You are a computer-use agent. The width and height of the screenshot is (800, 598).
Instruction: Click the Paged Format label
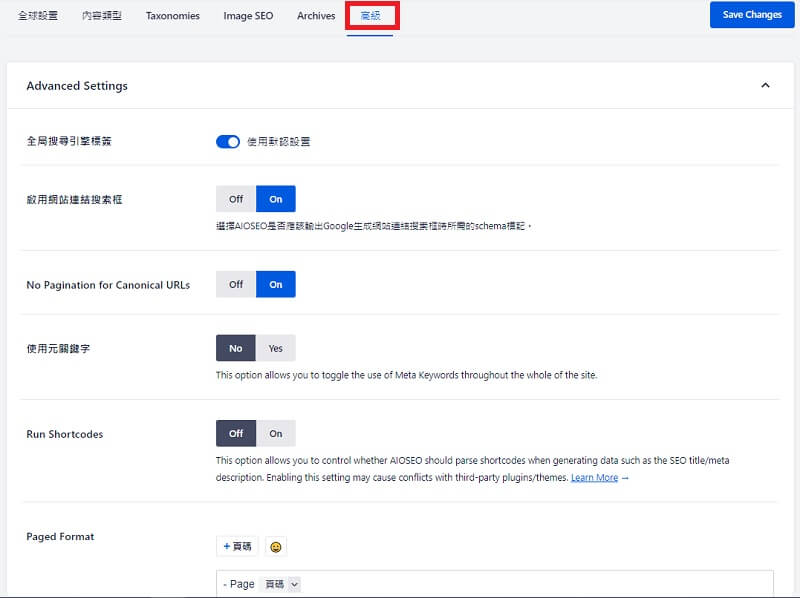click(60, 536)
